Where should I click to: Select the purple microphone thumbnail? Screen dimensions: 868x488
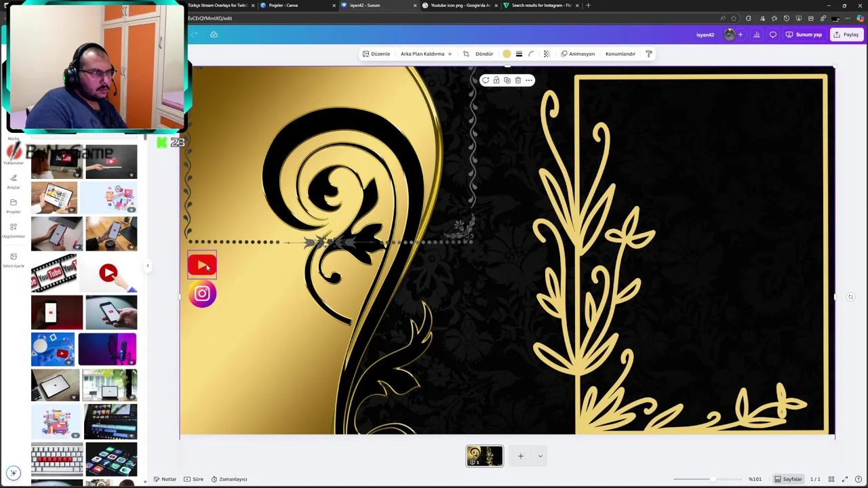tap(107, 349)
